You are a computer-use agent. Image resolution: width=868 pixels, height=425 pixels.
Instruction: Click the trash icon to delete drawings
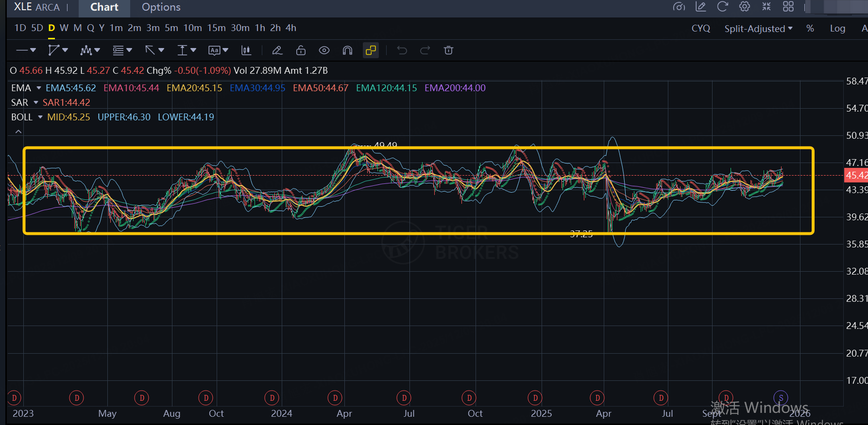tap(448, 50)
